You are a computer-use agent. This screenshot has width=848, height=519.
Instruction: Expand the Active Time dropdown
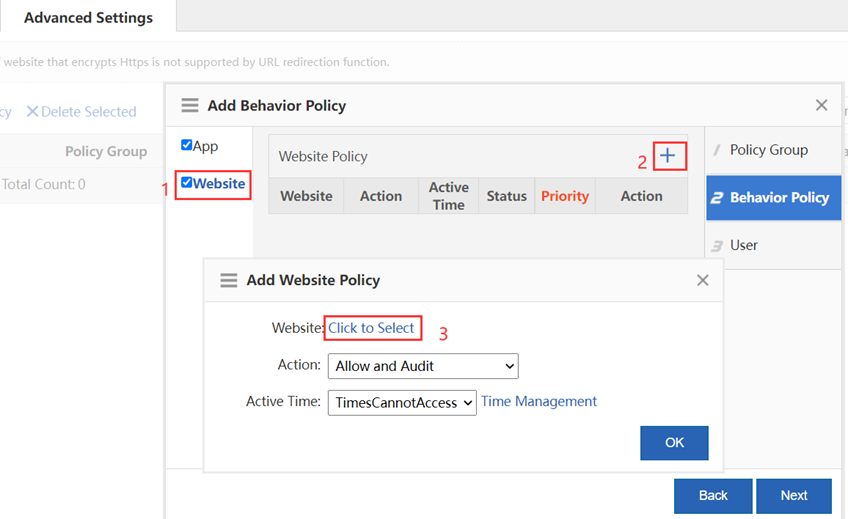click(402, 403)
